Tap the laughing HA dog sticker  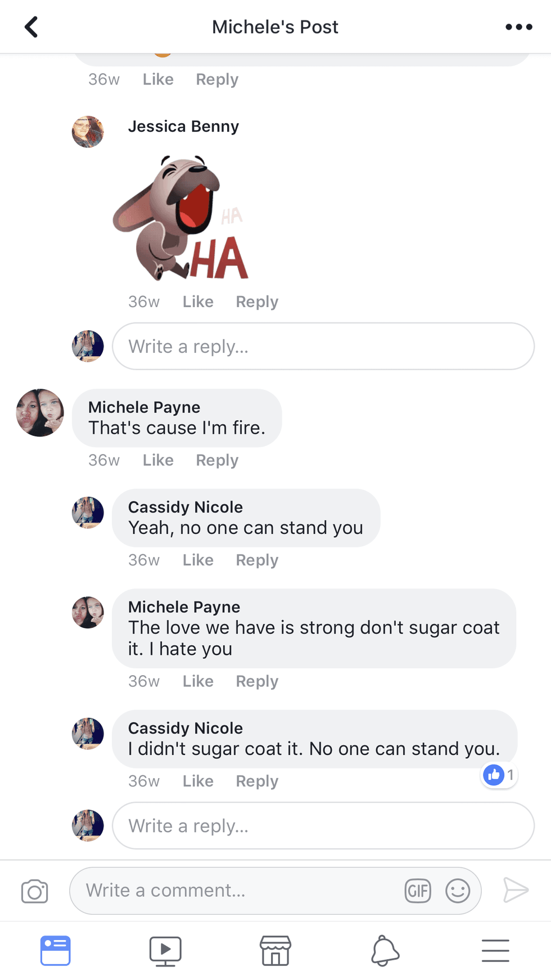[180, 218]
